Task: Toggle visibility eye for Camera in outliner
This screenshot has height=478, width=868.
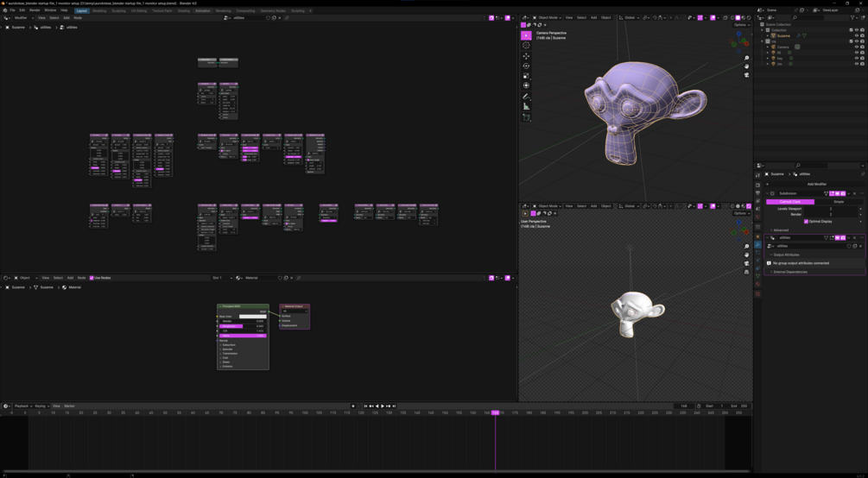Action: click(857, 47)
